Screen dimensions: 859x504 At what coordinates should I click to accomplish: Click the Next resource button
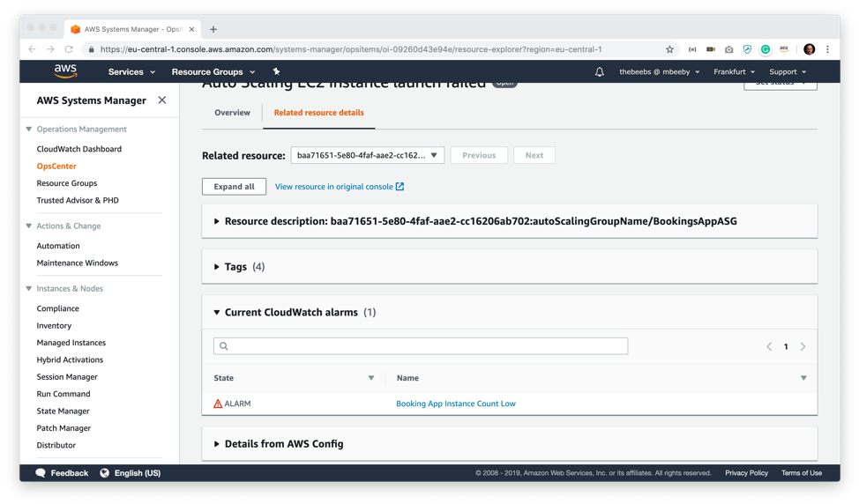tap(534, 155)
